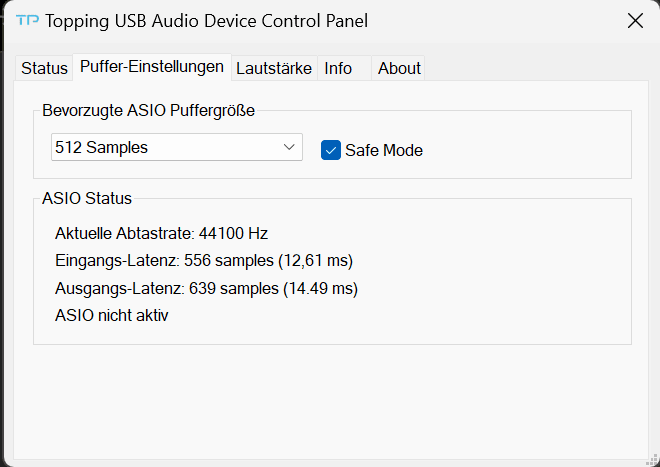Viewport: 660px width, 467px height.
Task: Click the Ausgangs-Latenz 639 samples line
Action: 206,288
